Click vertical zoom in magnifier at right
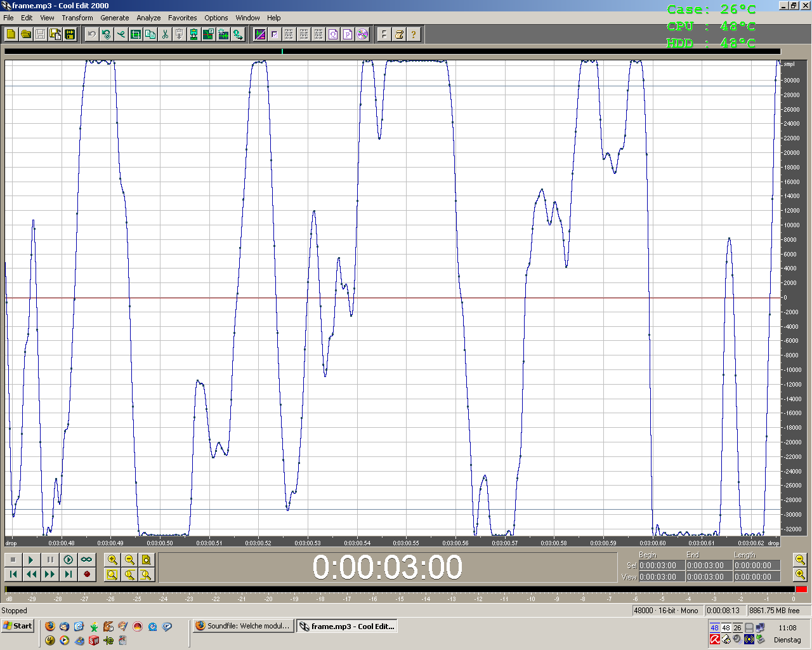Image resolution: width=812 pixels, height=650 pixels. 801,574
